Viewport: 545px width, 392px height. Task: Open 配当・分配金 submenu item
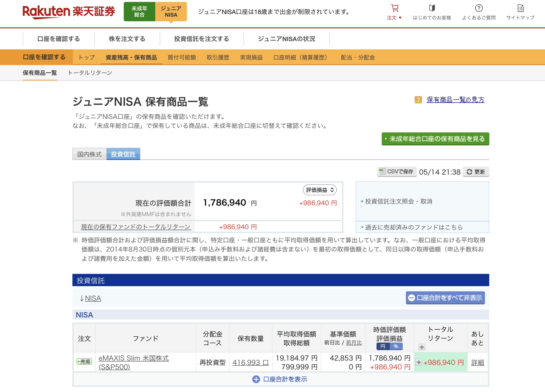click(x=358, y=57)
